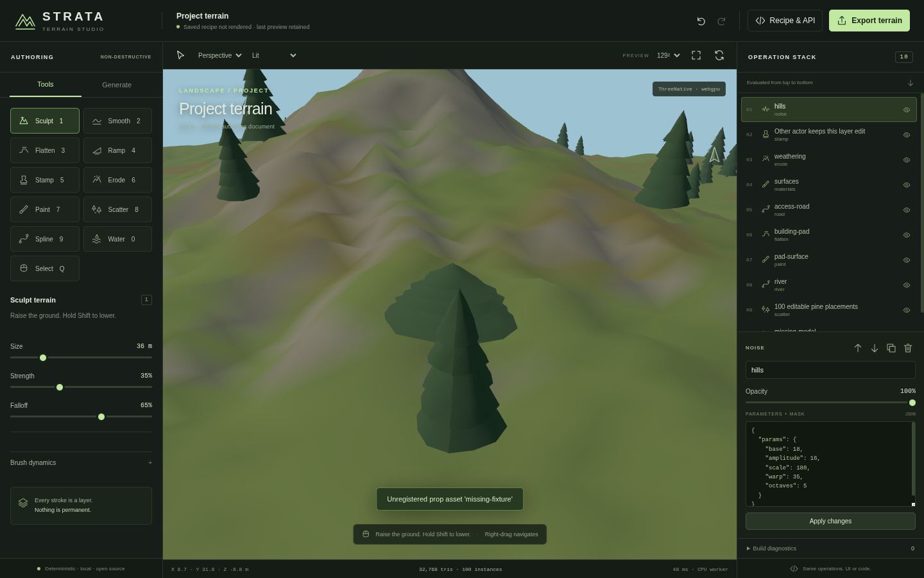Screen dimensions: 924x578
Task: Click inside the parameters JSON editor
Action: [x=830, y=464]
